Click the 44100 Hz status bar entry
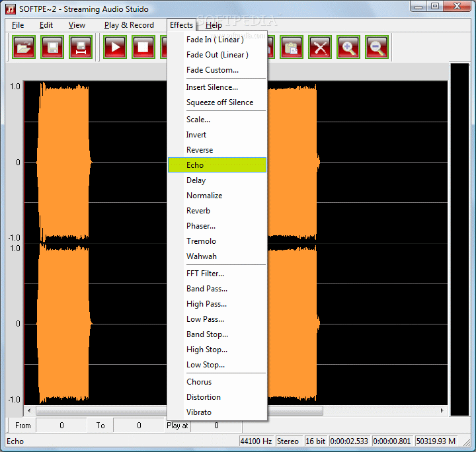This screenshot has width=476, height=452. pyautogui.click(x=257, y=441)
